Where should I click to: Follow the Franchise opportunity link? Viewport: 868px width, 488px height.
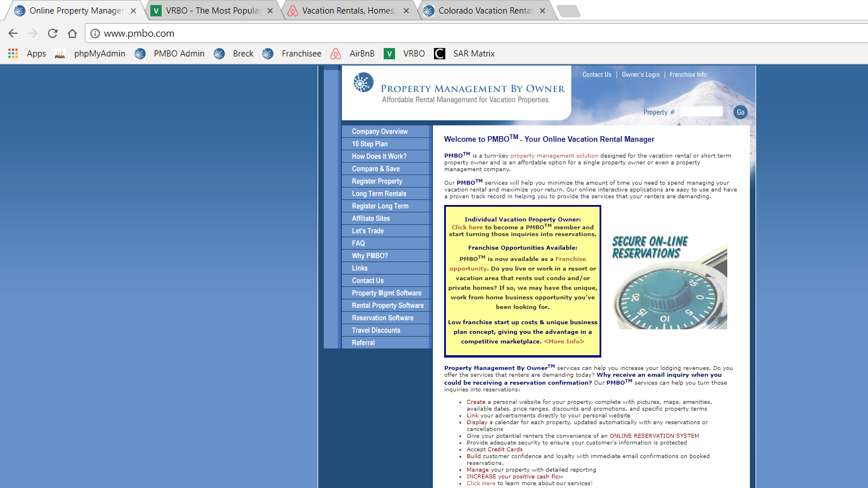click(x=518, y=264)
